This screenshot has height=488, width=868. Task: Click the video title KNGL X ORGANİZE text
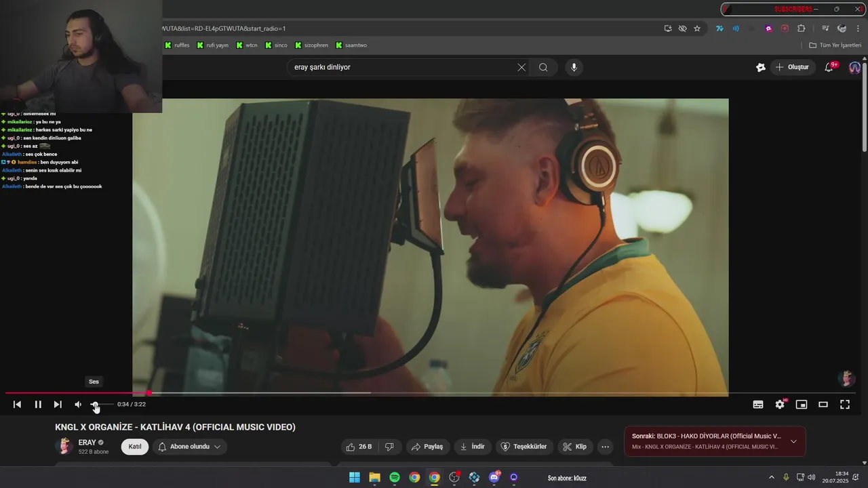click(175, 427)
